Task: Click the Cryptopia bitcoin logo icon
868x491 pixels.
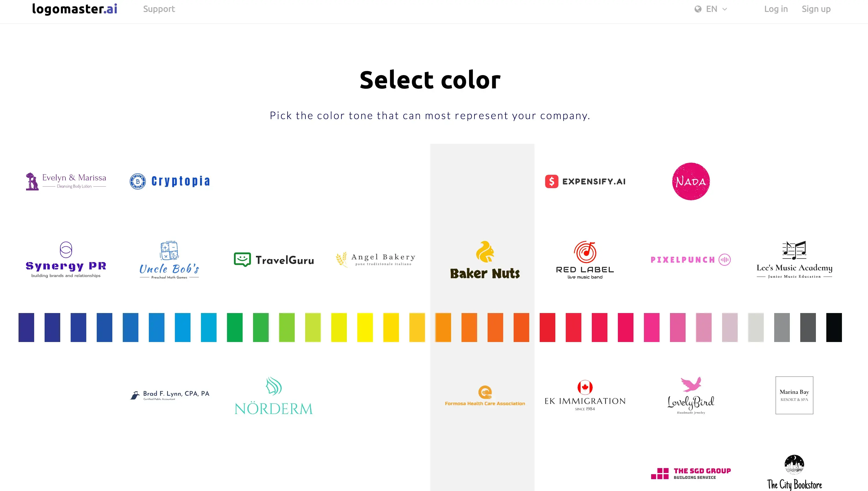Action: pos(138,181)
